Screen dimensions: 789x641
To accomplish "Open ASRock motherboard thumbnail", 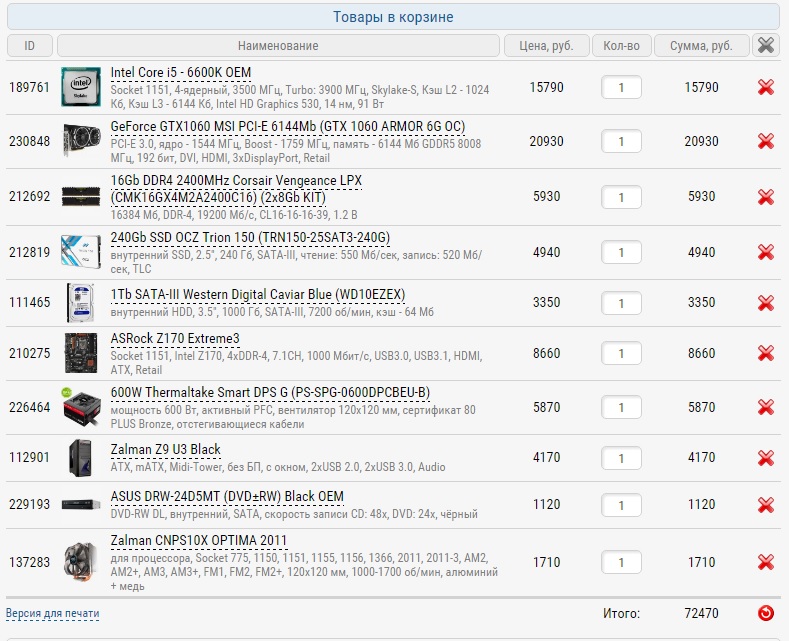I will click(81, 353).
